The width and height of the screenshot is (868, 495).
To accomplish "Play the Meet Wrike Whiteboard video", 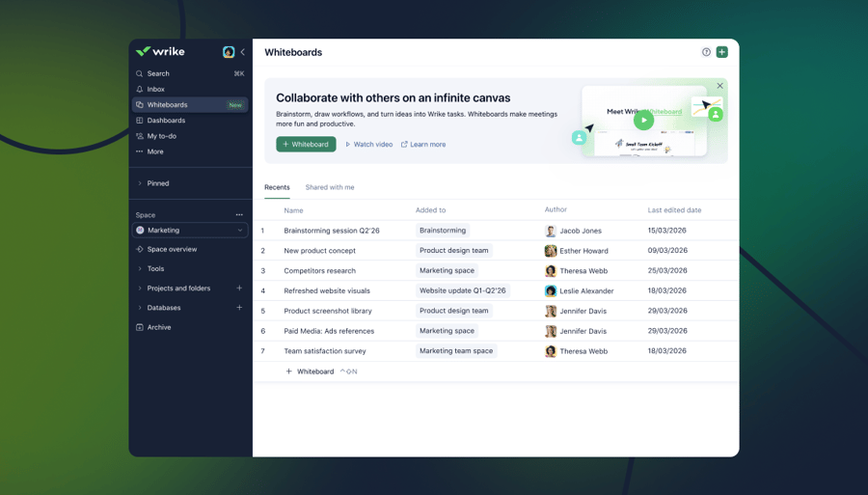I will 643,121.
